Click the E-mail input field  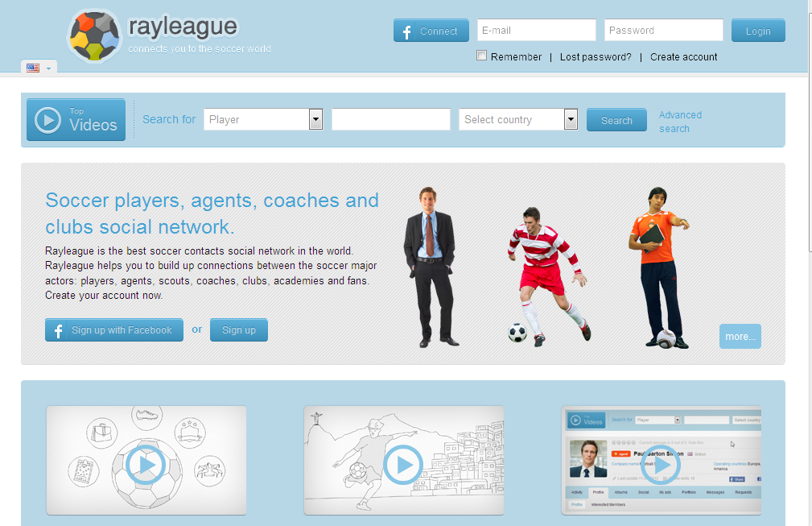click(536, 31)
